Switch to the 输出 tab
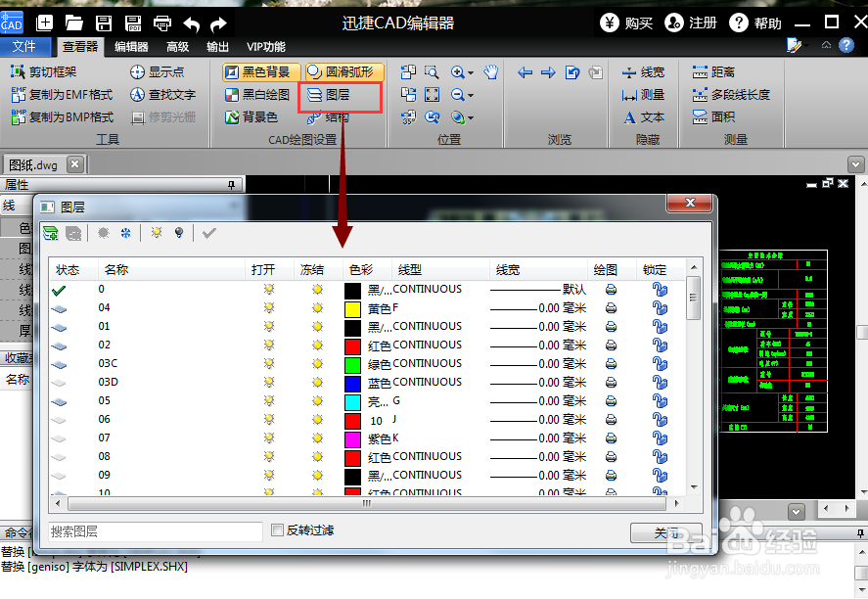 (x=217, y=47)
